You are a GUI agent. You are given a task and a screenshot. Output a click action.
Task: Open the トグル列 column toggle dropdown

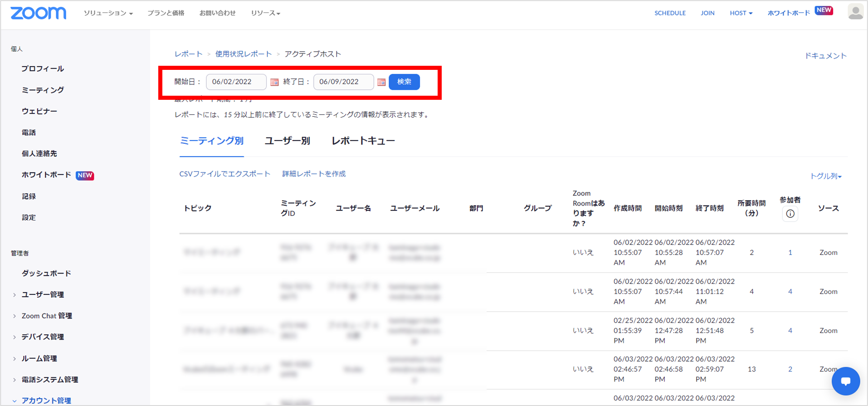point(826,176)
